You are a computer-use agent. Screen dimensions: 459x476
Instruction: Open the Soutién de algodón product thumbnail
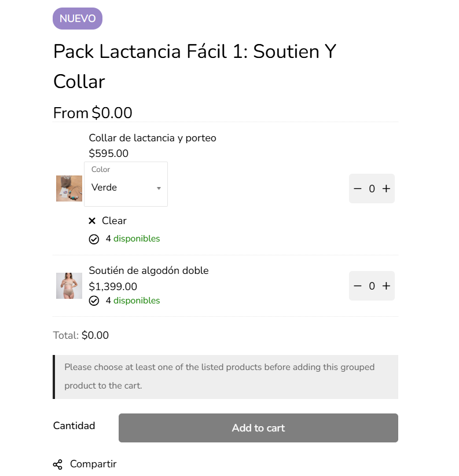[x=69, y=286]
